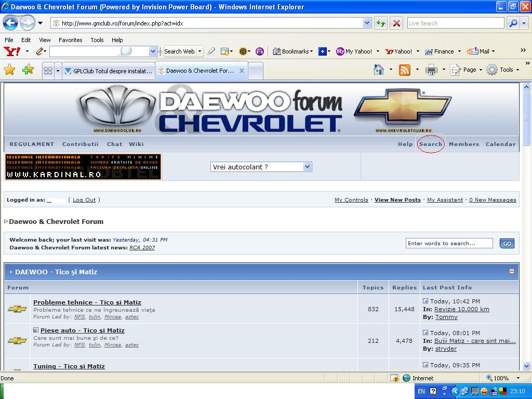The height and width of the screenshot is (399, 532).
Task: Click the page vertical scrollbar down arrow
Action: tap(527, 366)
